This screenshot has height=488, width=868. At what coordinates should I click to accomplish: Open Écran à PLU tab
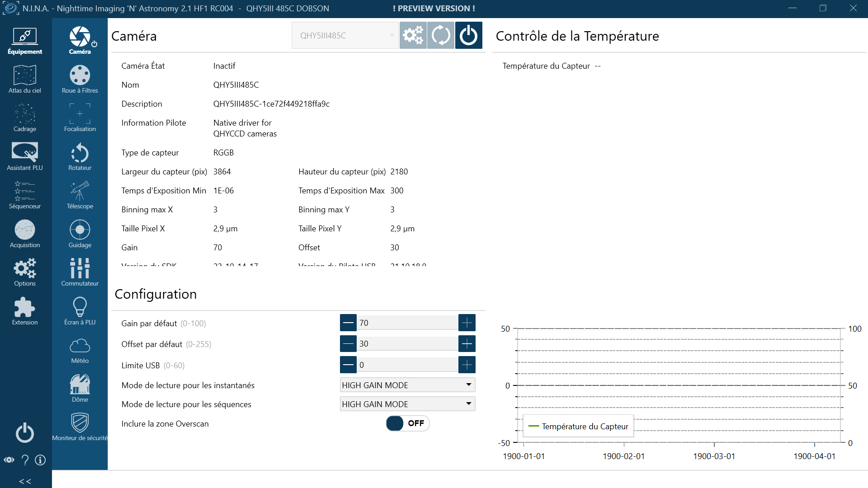80,311
